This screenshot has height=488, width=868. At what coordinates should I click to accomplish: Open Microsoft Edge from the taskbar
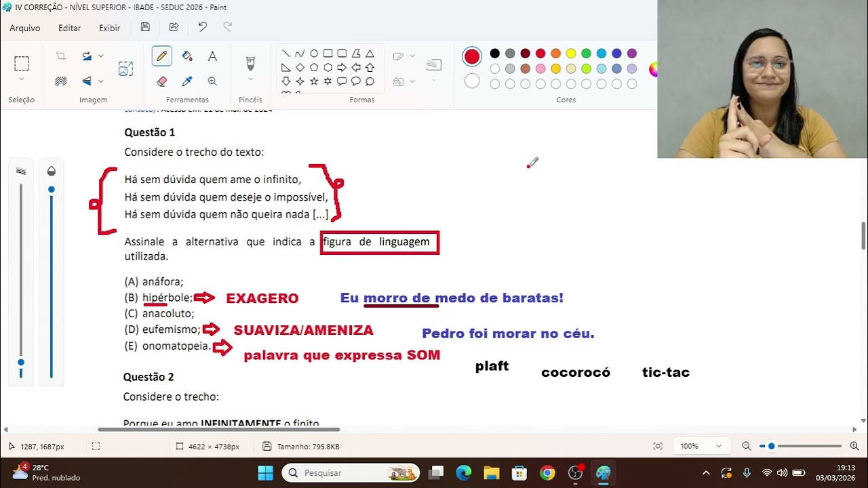(463, 472)
